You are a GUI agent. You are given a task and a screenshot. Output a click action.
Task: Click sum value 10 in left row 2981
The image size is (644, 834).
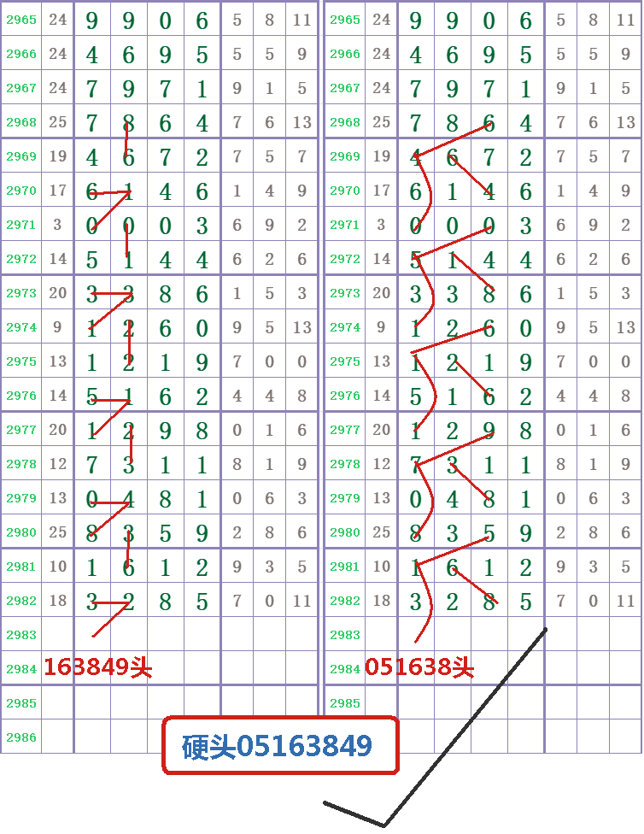click(57, 567)
